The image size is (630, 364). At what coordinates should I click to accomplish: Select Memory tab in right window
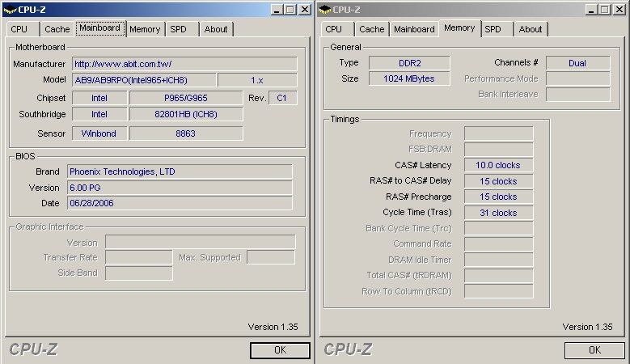[459, 28]
